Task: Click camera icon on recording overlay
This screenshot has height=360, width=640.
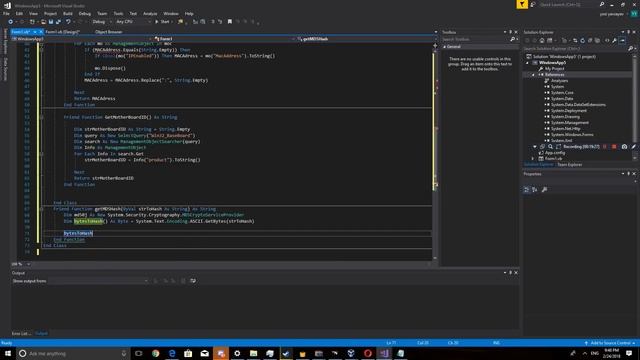Action: point(624,147)
